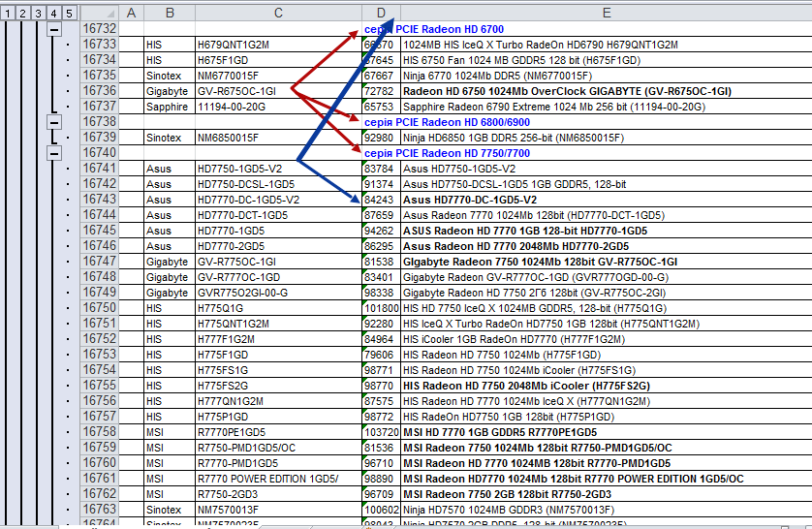Click cell 'H777F1G2M'

279,339
